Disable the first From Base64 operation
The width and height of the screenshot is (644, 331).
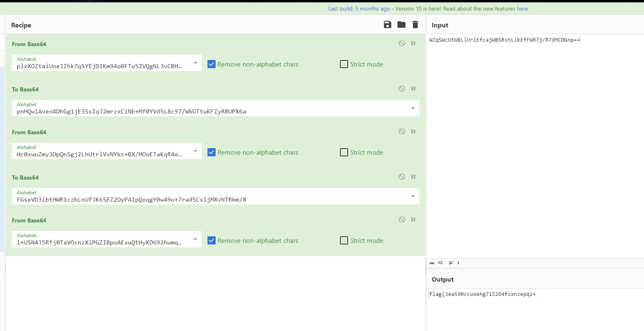[x=402, y=43]
